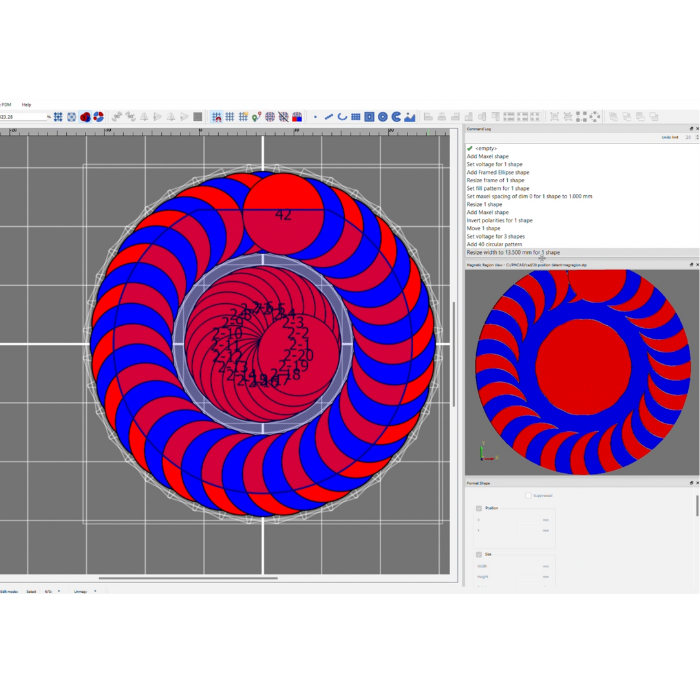This screenshot has height=700, width=700.
Task: Toggle the Size group checkbox
Action: 479,554
